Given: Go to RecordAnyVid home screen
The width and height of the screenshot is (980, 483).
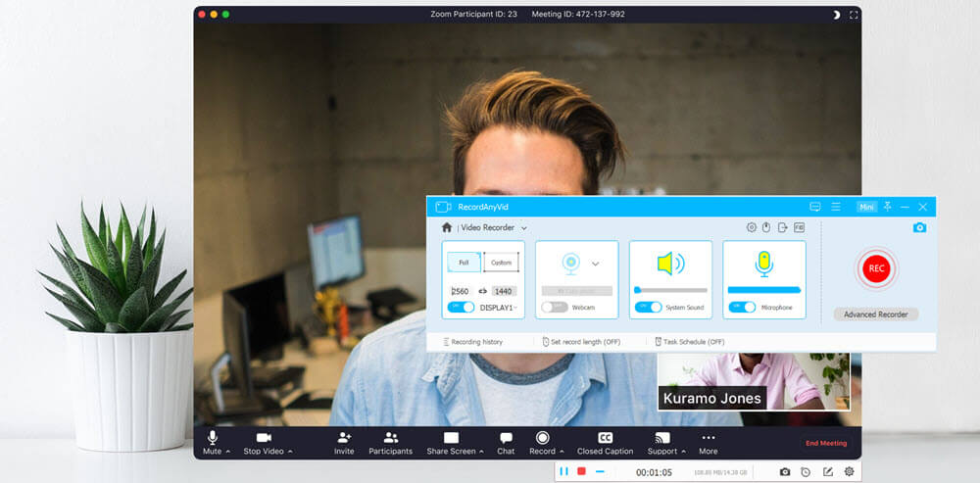Looking at the screenshot, I should [x=446, y=227].
